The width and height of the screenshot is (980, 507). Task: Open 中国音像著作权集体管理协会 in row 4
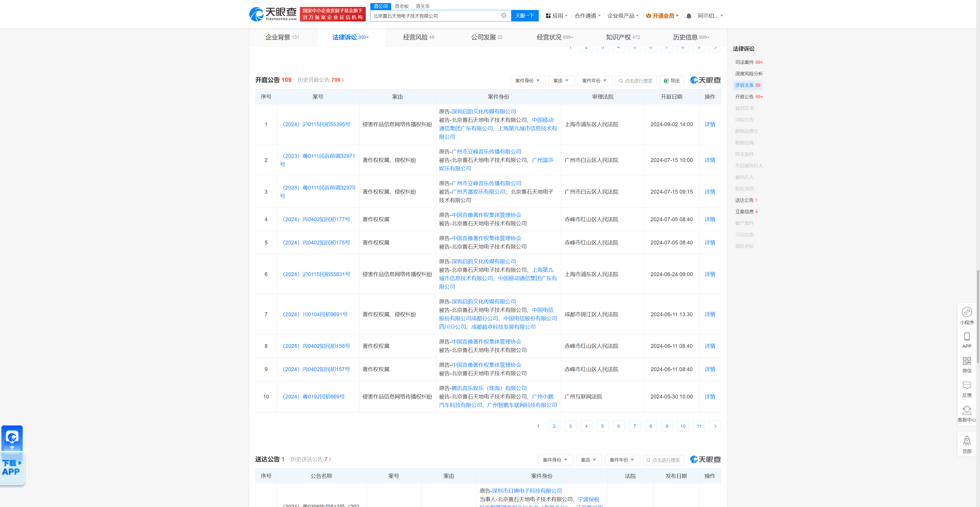(x=486, y=215)
